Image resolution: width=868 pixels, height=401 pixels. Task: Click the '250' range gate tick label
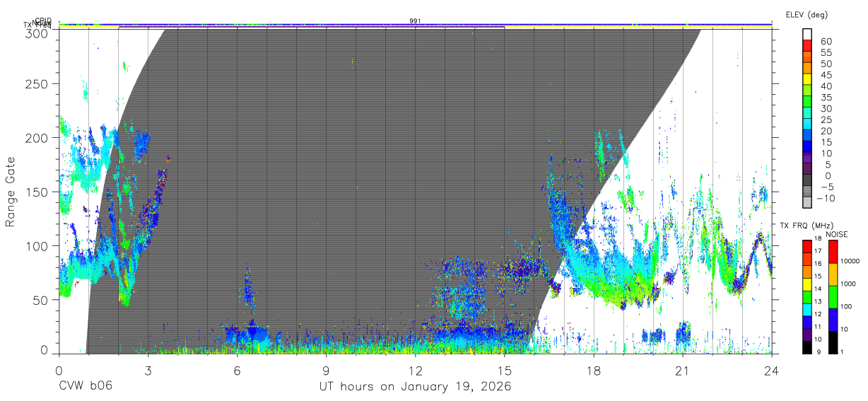coord(37,83)
